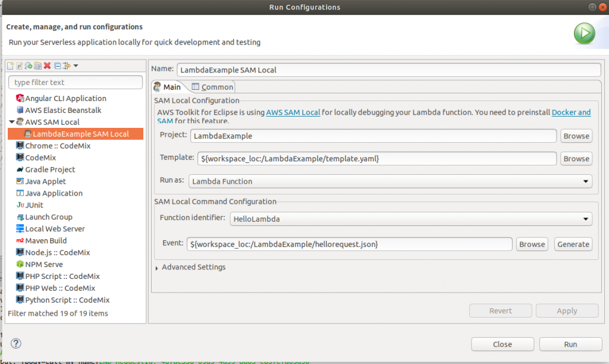Collapse the AWS SAM Local tree node
The image size is (609, 364).
[x=12, y=122]
